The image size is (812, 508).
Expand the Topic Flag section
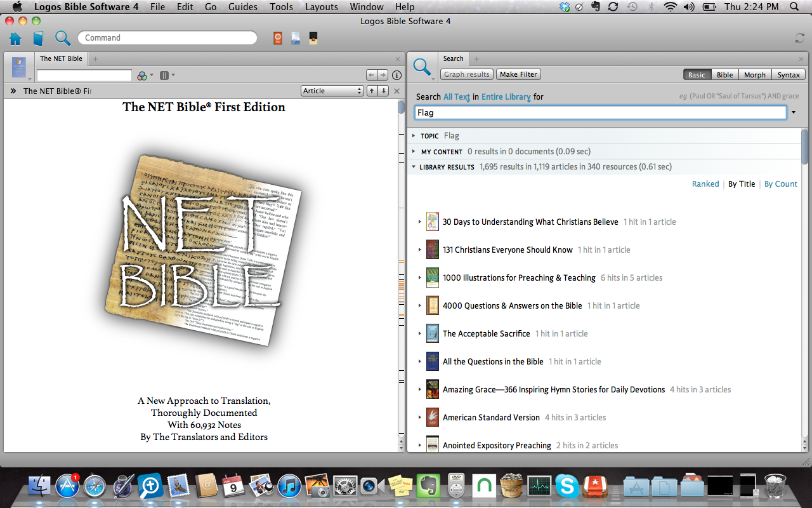414,136
